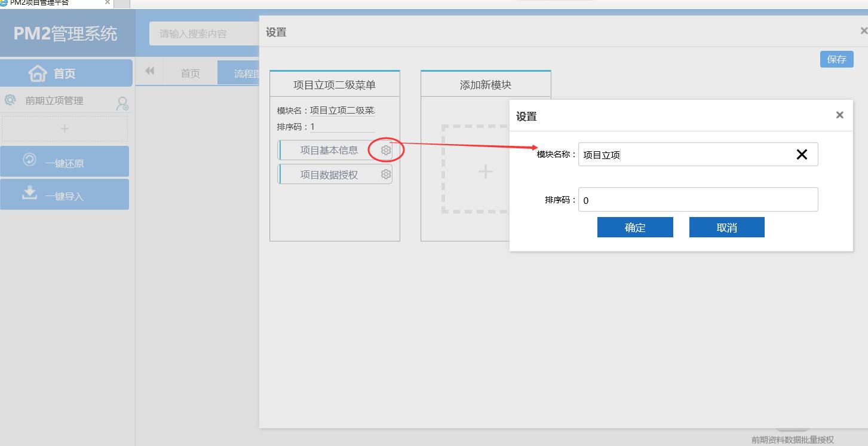
Task: Click dashed plus box in left sidebar
Action: 65,129
